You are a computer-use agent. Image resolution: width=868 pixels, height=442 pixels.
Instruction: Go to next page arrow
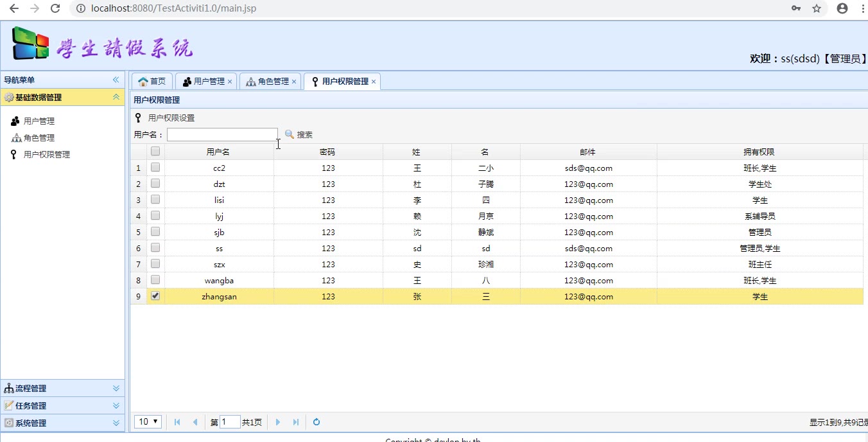point(278,422)
